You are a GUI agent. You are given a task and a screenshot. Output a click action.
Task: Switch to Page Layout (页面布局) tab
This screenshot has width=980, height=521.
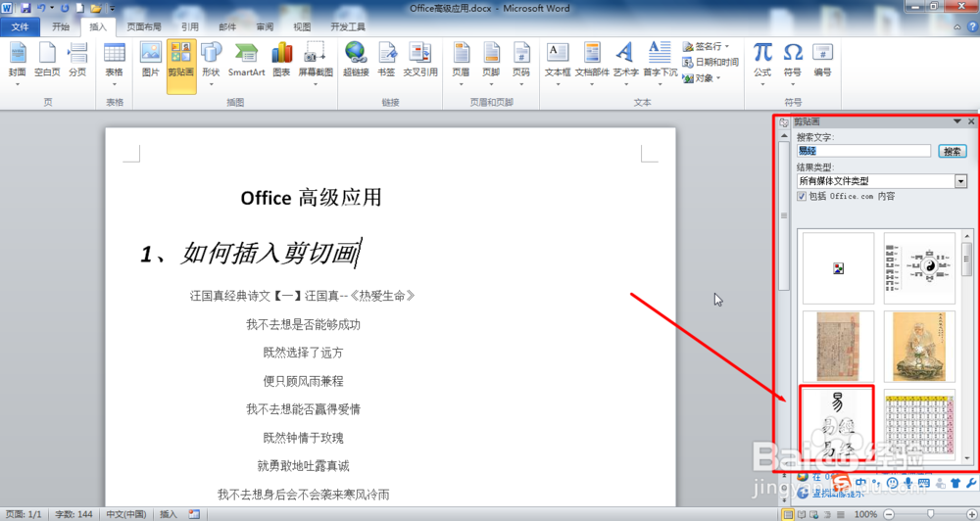pyautogui.click(x=144, y=26)
